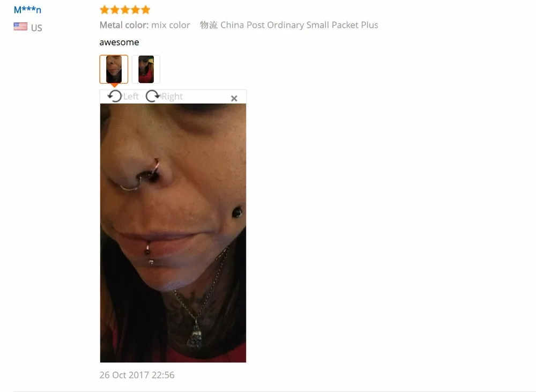536x392 pixels.
Task: Click the rotate left arrow icon
Action: (x=115, y=96)
